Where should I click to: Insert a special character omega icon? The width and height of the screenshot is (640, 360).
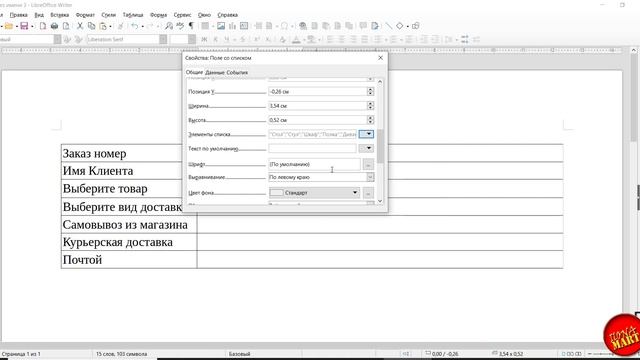[x=284, y=26]
